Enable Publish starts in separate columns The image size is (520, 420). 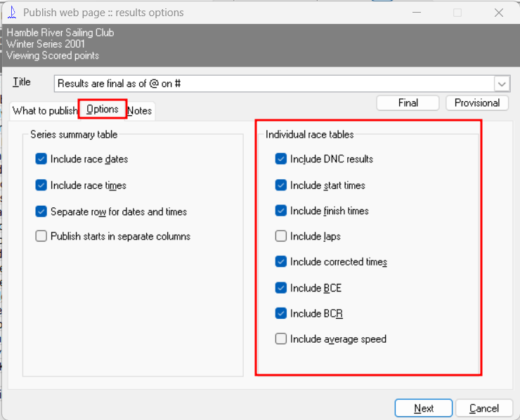(x=41, y=236)
